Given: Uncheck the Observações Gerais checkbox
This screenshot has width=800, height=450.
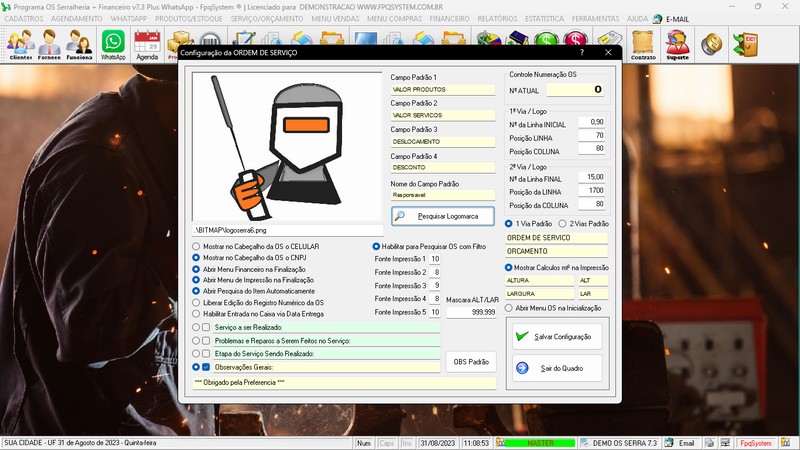Looking at the screenshot, I should [206, 367].
